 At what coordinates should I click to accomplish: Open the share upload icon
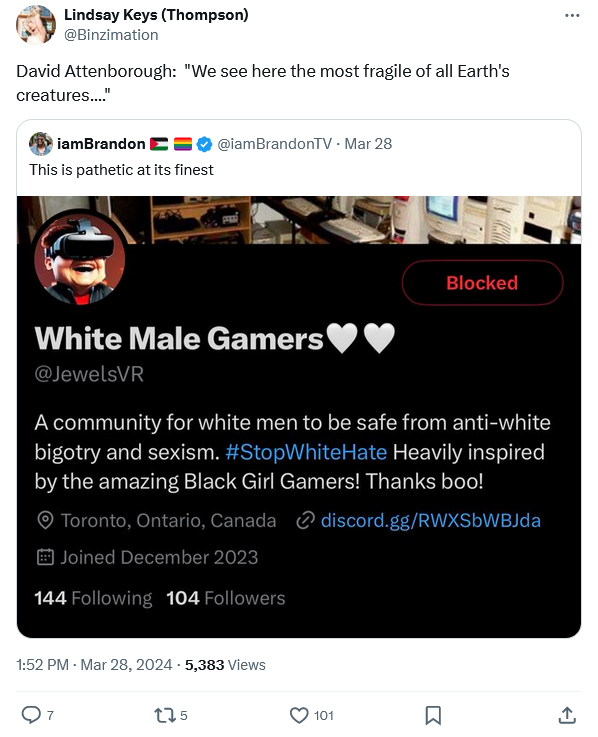point(567,715)
